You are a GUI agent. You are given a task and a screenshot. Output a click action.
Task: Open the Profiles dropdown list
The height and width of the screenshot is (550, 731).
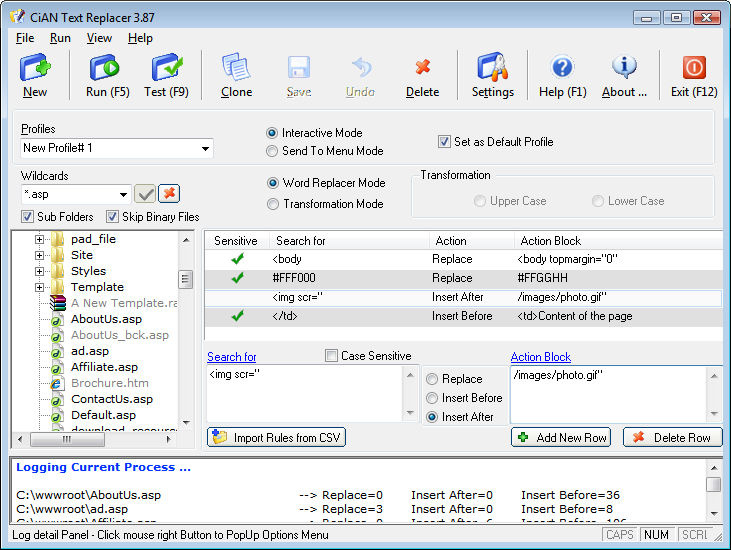(205, 149)
